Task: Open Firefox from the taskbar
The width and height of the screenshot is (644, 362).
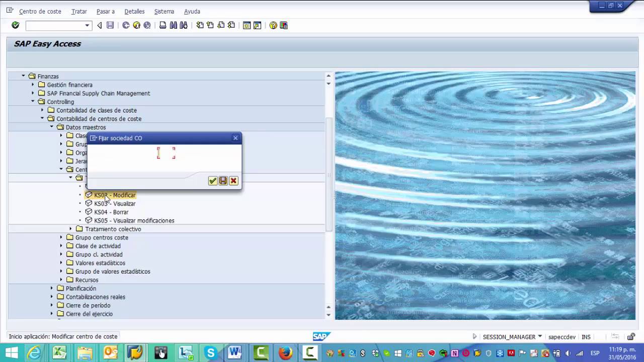Action: [285, 353]
